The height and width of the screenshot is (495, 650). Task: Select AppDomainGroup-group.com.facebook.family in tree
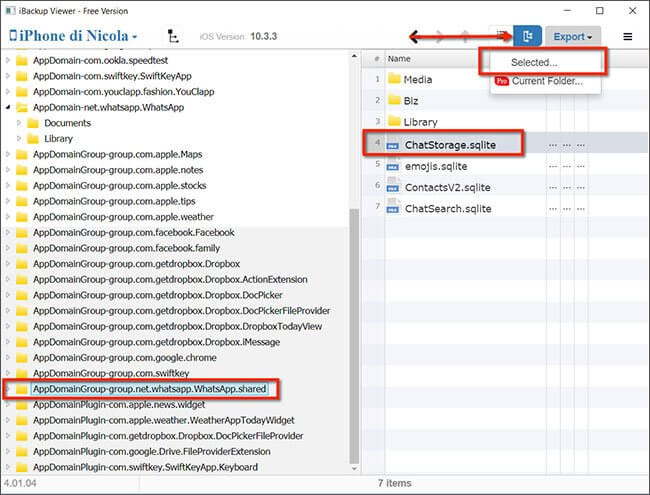click(126, 248)
